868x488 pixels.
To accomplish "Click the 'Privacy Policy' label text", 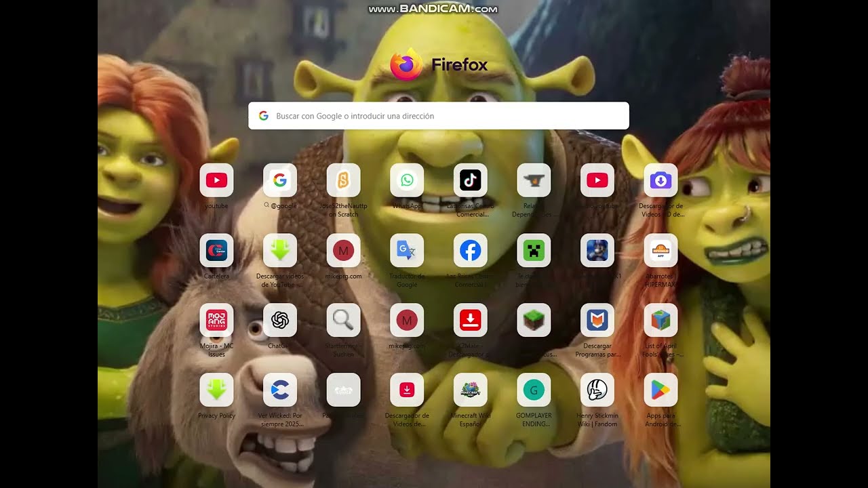I will (216, 415).
